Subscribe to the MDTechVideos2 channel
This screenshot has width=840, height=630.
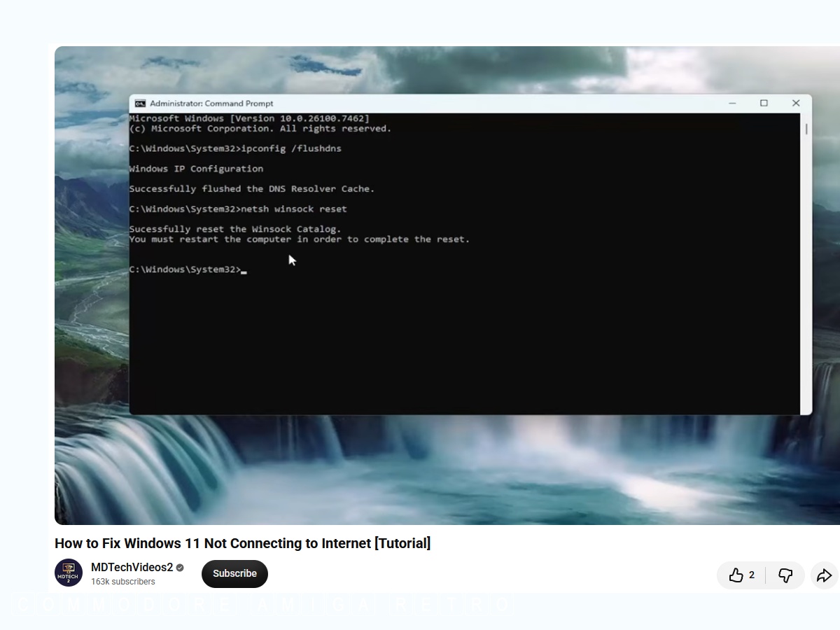pyautogui.click(x=234, y=573)
